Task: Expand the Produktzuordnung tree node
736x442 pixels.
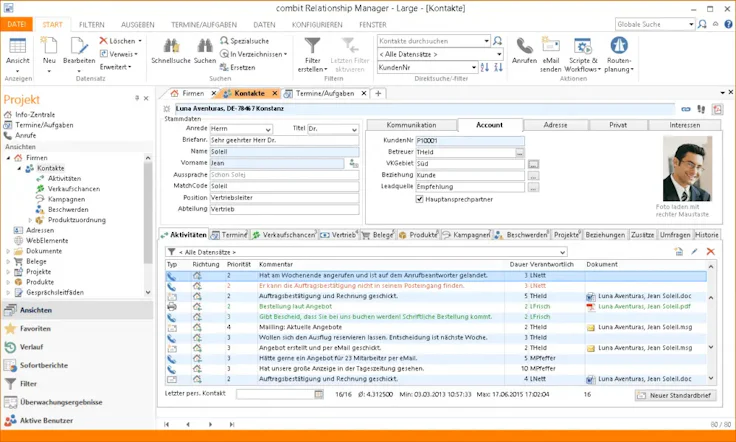Action: (x=30, y=220)
